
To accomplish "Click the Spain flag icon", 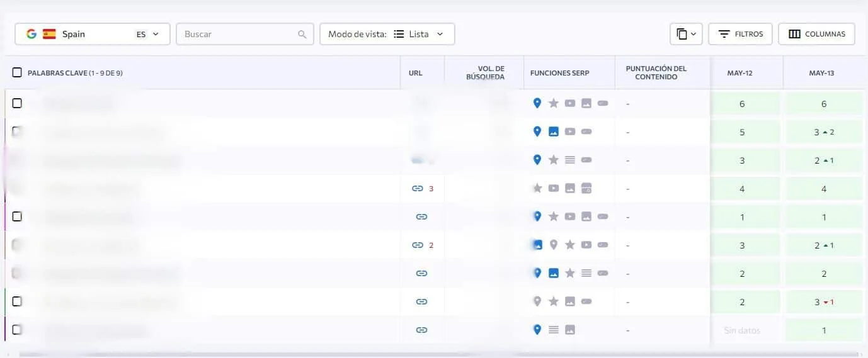I will click(x=49, y=34).
